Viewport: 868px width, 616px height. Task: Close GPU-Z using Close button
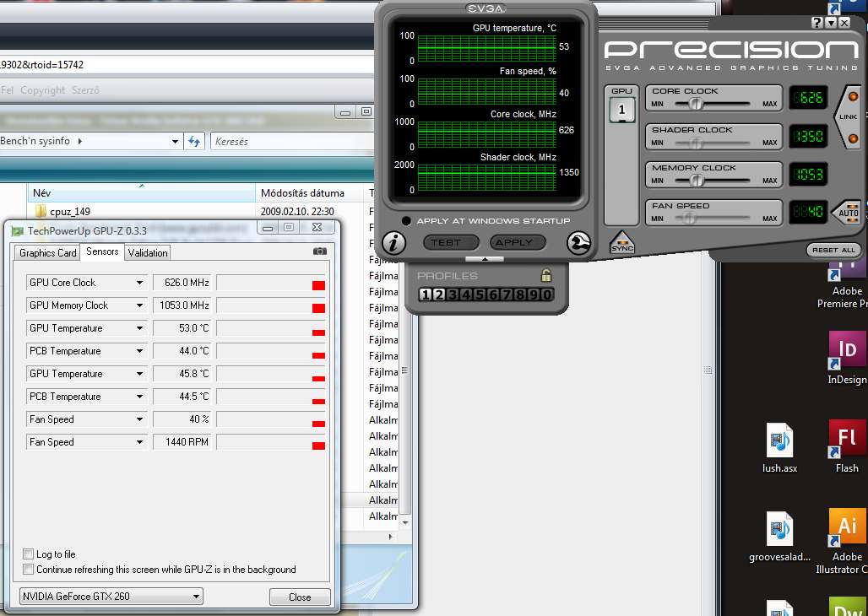point(300,597)
